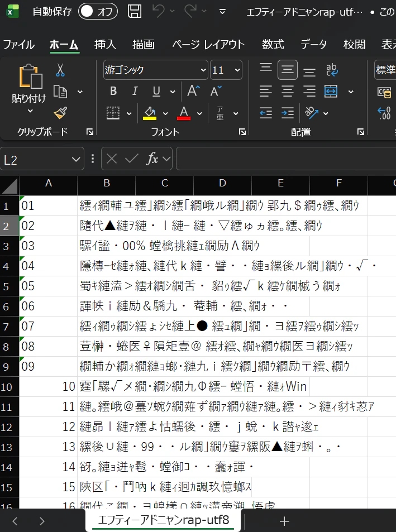Apply yellow fill color swatch

(150, 113)
